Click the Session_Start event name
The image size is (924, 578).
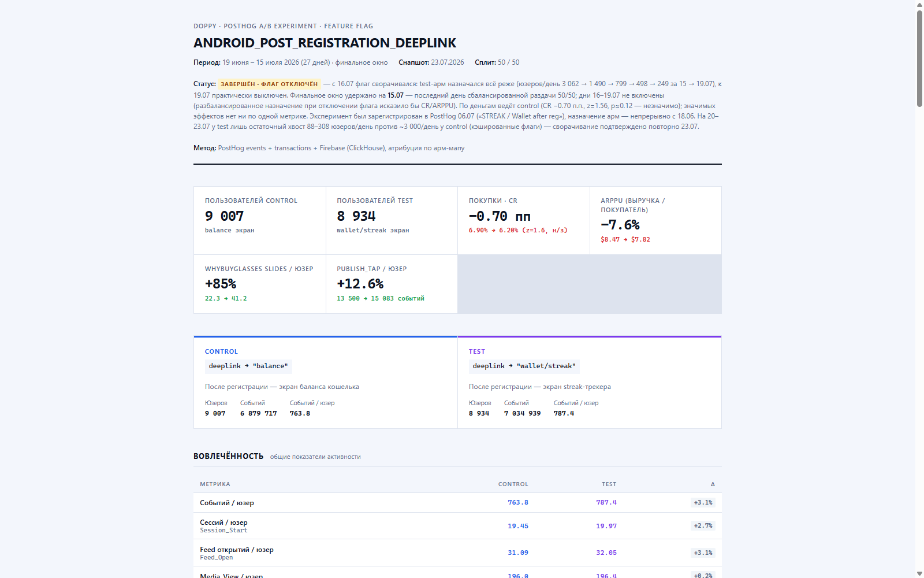pos(223,530)
